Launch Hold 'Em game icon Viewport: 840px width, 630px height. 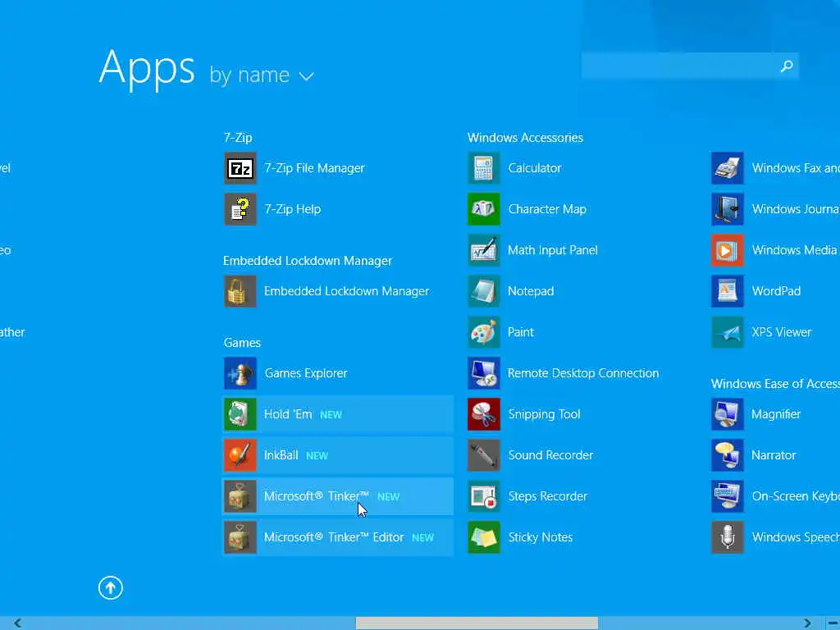click(x=240, y=414)
